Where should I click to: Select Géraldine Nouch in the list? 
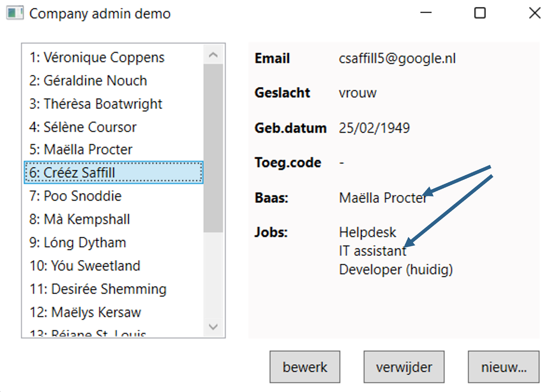pyautogui.click(x=88, y=81)
